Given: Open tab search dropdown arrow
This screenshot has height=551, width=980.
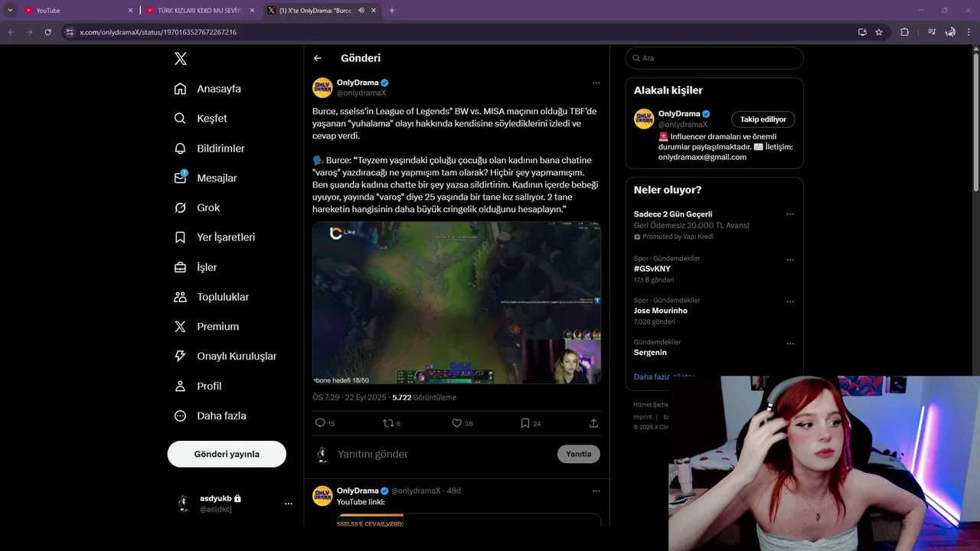Looking at the screenshot, I should pyautogui.click(x=10, y=11).
